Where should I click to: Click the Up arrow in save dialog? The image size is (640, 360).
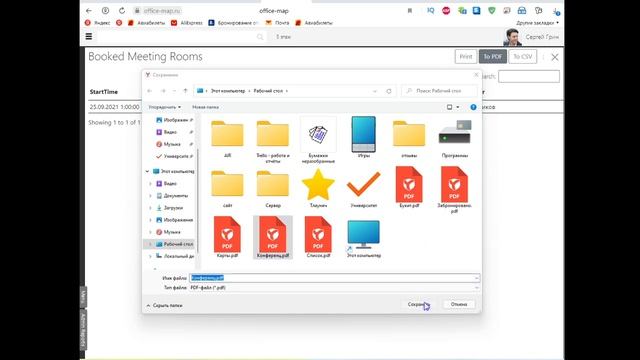pyautogui.click(x=185, y=91)
